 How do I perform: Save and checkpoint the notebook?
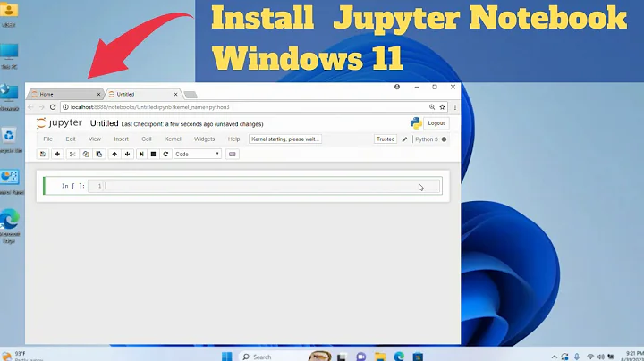(x=43, y=155)
